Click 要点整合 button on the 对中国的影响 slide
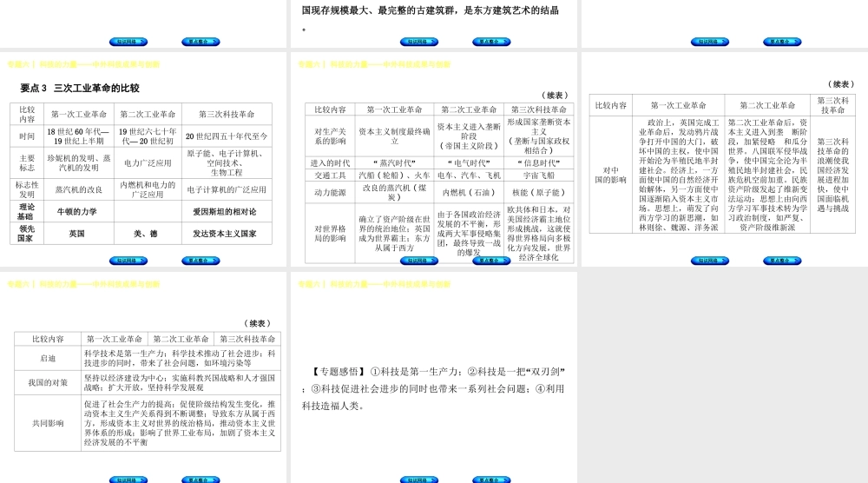 (782, 261)
